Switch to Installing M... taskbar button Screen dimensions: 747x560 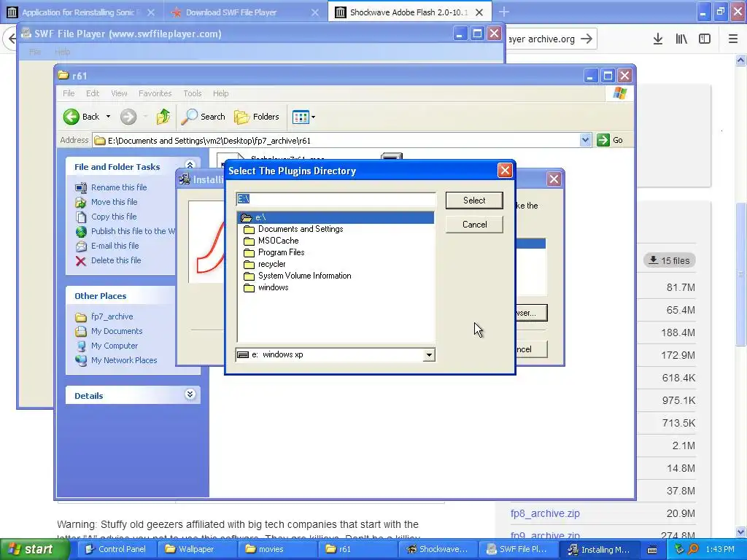tap(599, 550)
